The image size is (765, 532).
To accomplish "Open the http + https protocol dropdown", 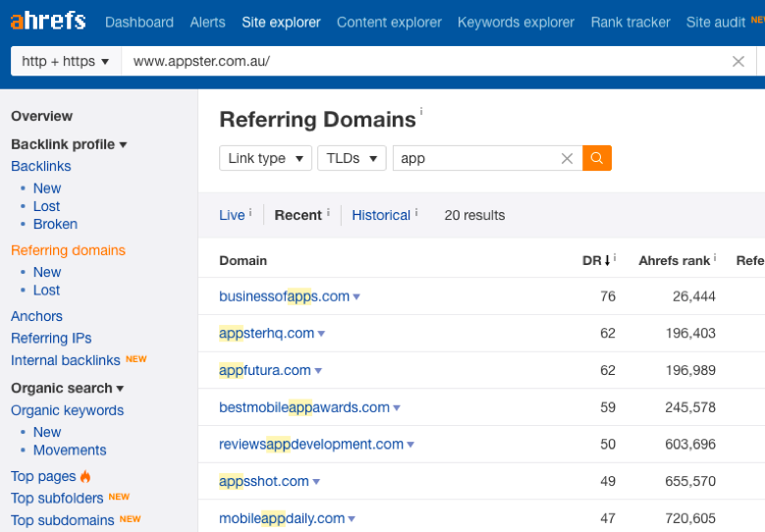I will pyautogui.click(x=66, y=62).
